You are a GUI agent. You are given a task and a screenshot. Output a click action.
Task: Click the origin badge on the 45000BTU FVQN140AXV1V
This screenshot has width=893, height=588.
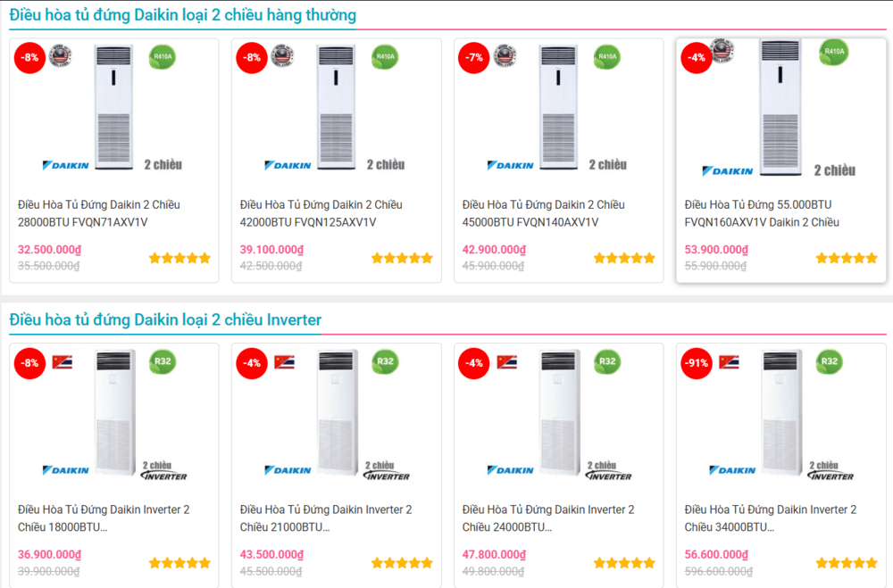pos(505,55)
